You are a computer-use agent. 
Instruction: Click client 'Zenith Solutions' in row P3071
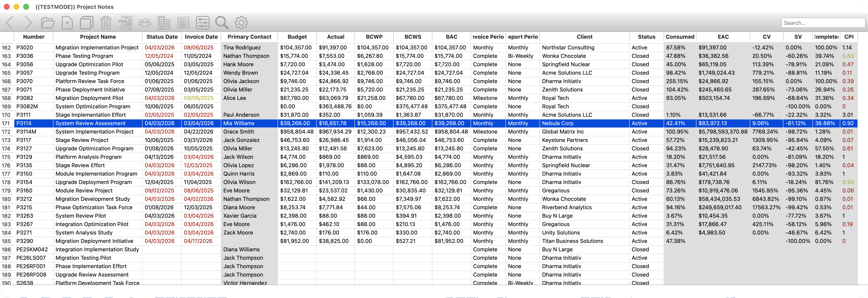pos(562,90)
